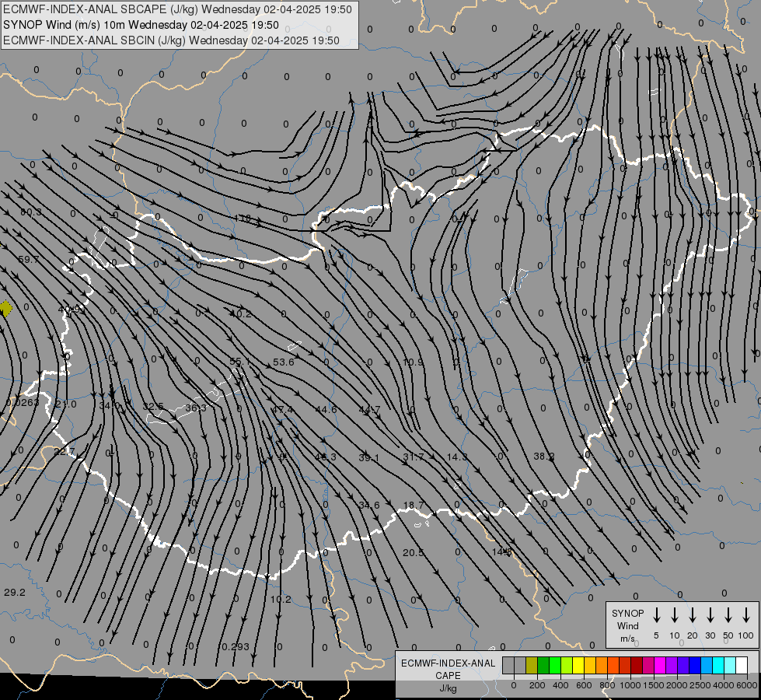Click the 0.293 value near map bottom
Viewport: 761px width, 700px height.
tap(236, 647)
